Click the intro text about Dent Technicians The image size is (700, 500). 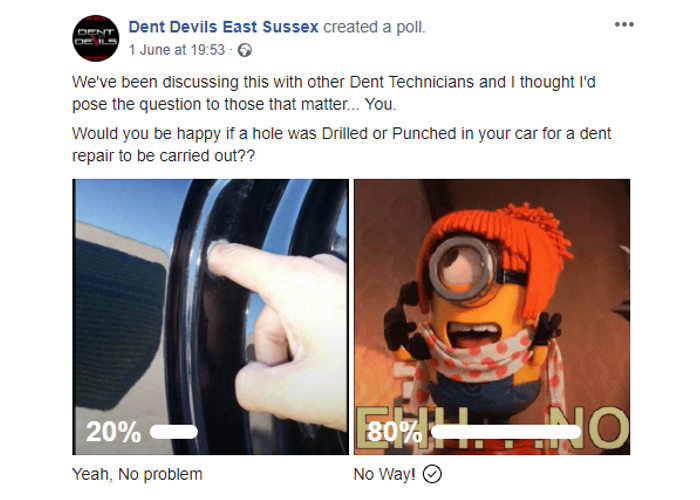[334, 93]
